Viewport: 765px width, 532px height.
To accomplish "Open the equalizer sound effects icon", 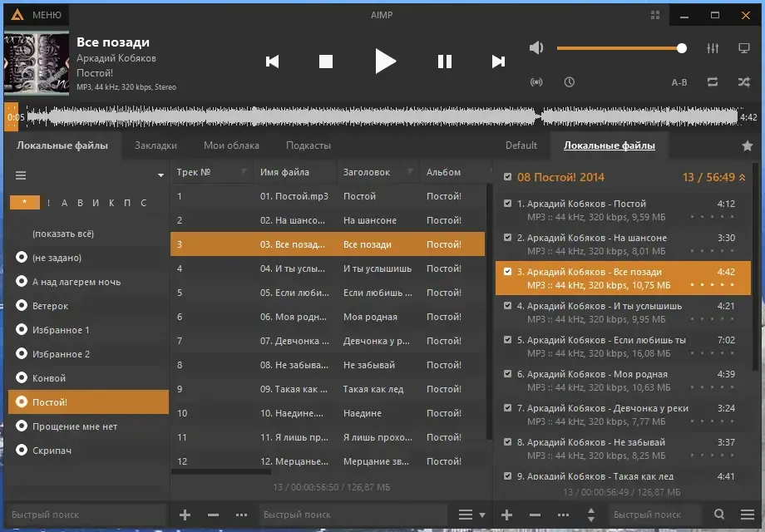I will [x=713, y=47].
